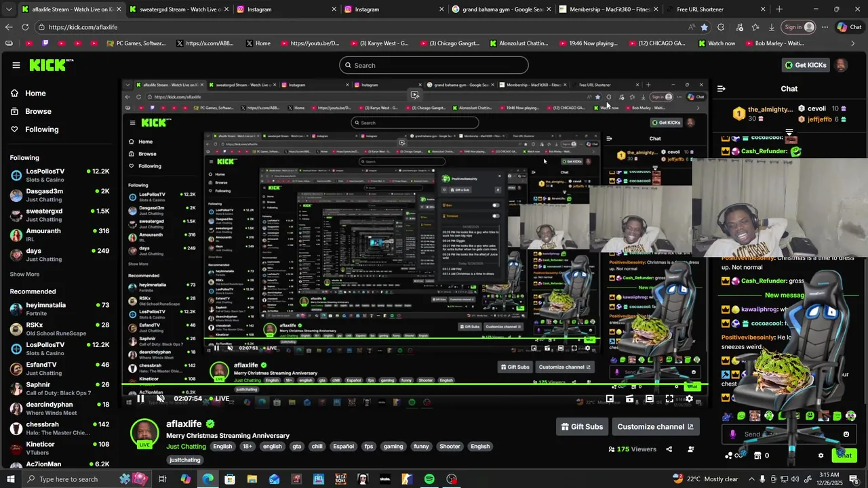Click the Get KICKs button
The width and height of the screenshot is (868, 488).
(x=806, y=65)
